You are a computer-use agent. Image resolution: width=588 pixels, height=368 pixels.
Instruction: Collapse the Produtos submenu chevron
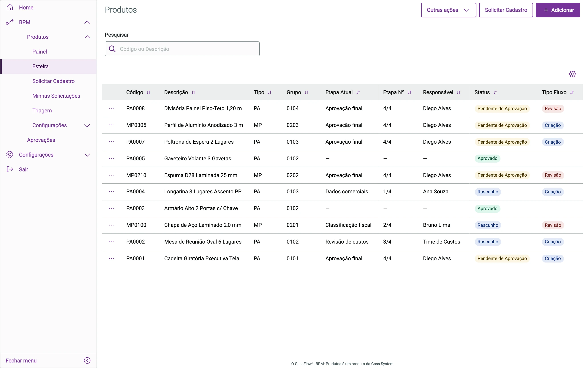pyautogui.click(x=87, y=37)
